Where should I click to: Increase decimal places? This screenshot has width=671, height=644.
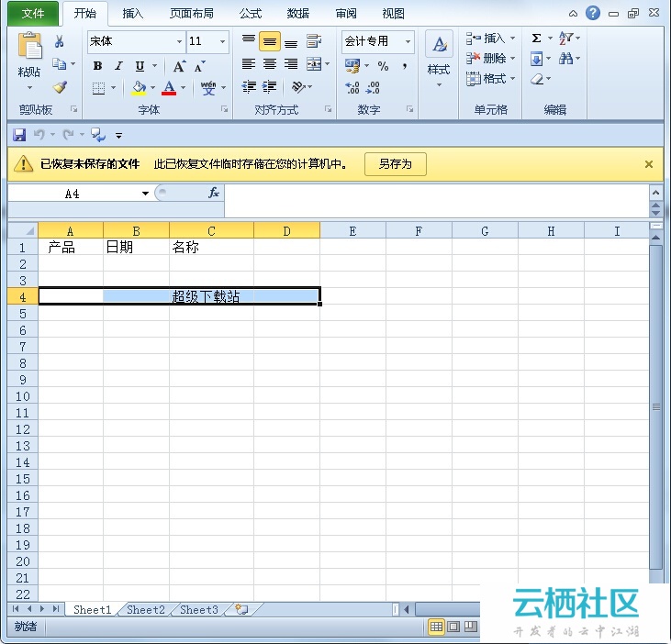352,87
